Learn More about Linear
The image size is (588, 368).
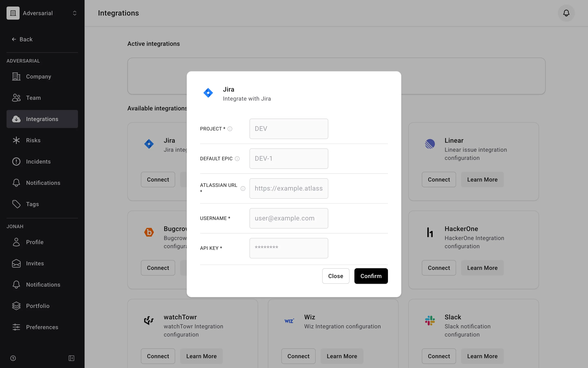pyautogui.click(x=482, y=180)
